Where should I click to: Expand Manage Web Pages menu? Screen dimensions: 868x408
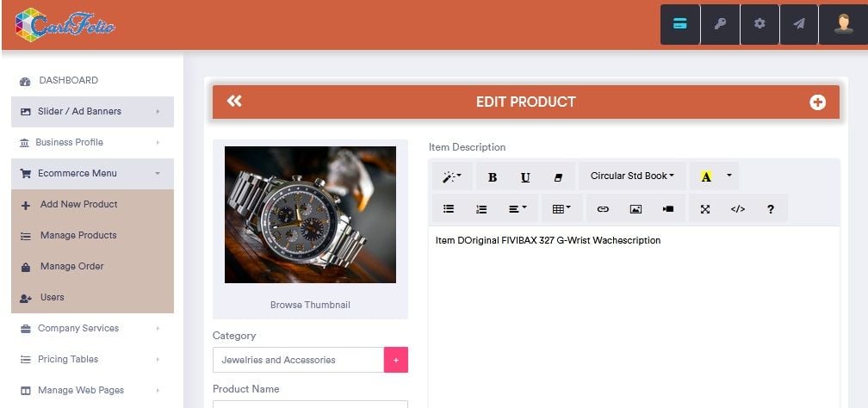[x=92, y=391]
